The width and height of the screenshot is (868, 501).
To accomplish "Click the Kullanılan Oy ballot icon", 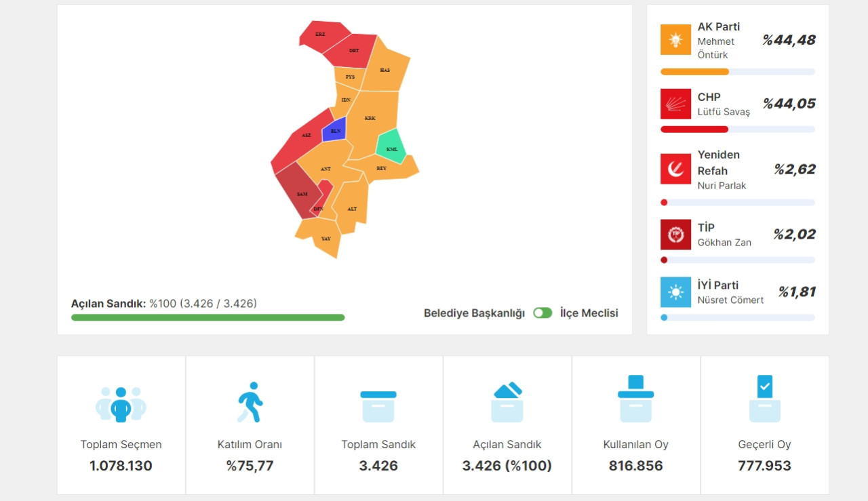I will [636, 399].
